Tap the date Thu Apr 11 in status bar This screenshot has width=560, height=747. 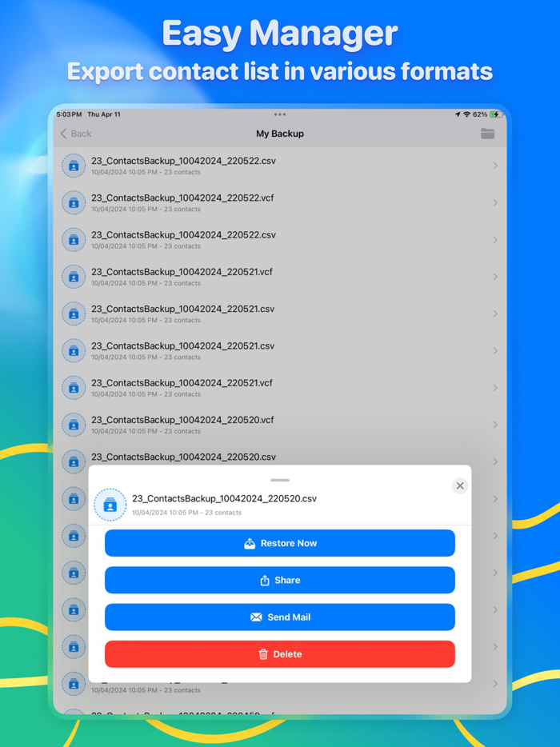(104, 114)
